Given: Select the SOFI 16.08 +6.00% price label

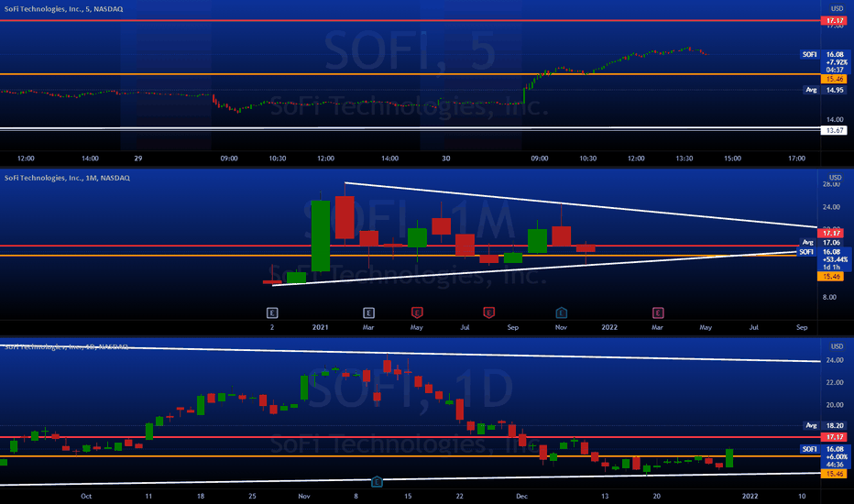Looking at the screenshot, I should 825,456.
